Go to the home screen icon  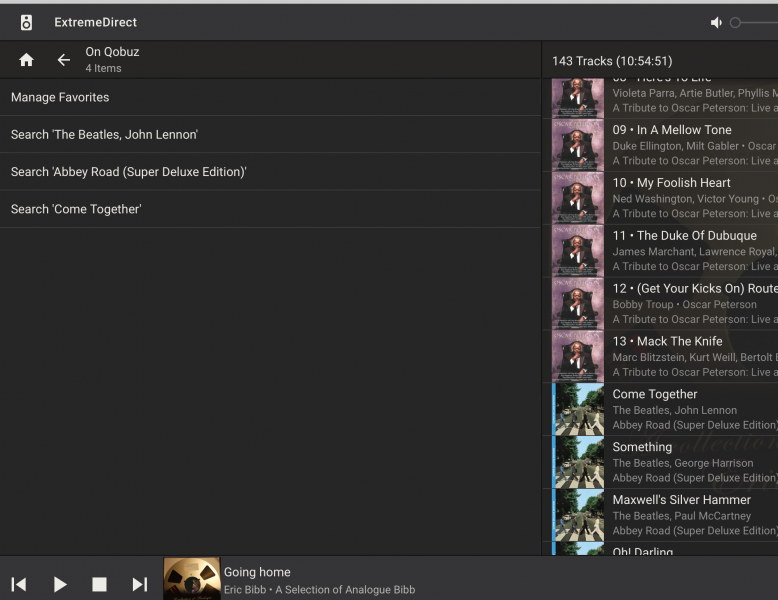click(26, 60)
